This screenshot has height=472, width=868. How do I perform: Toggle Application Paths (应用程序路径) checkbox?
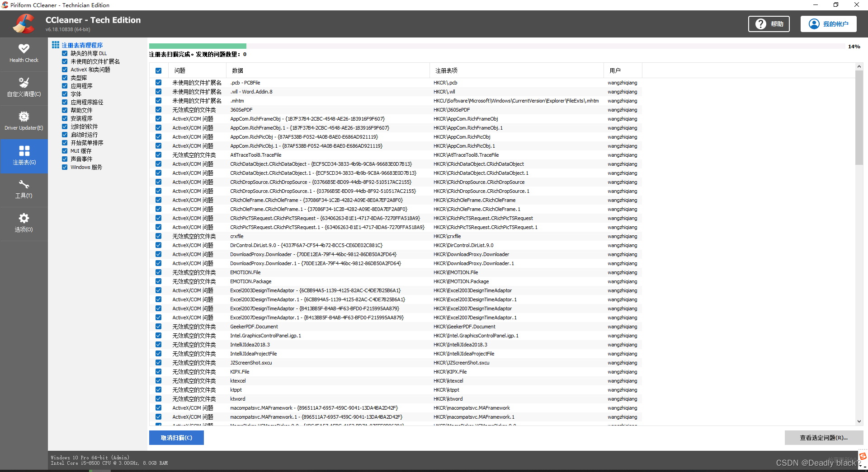click(65, 102)
